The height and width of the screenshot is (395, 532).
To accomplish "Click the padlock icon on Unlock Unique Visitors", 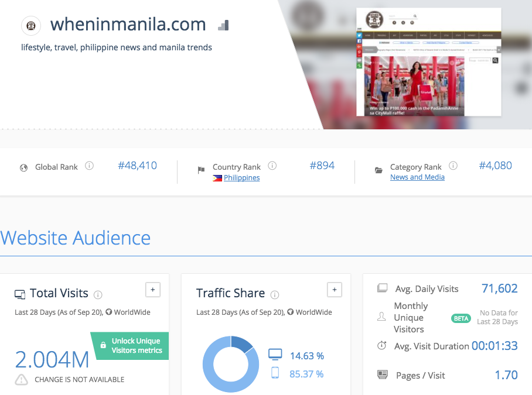I will pos(103,345).
